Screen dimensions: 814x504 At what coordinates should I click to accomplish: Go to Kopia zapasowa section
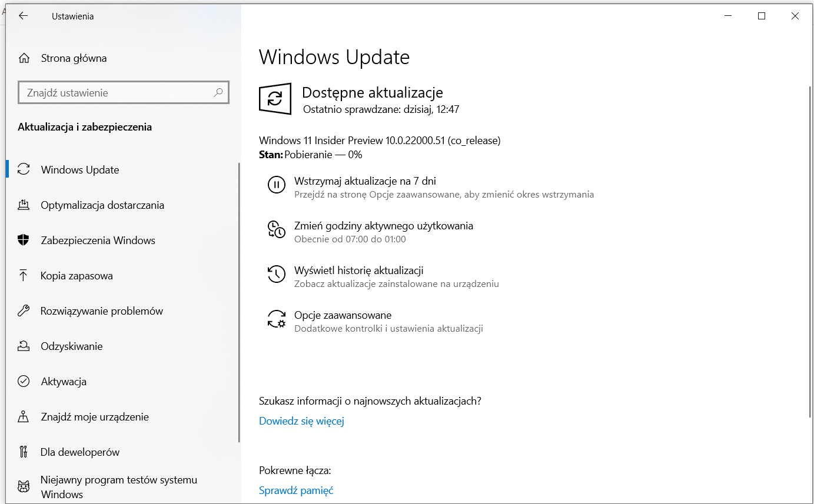[x=77, y=276]
